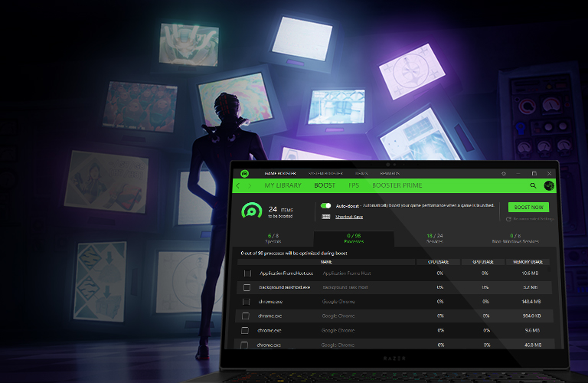Go forward with the right arrow

250,185
